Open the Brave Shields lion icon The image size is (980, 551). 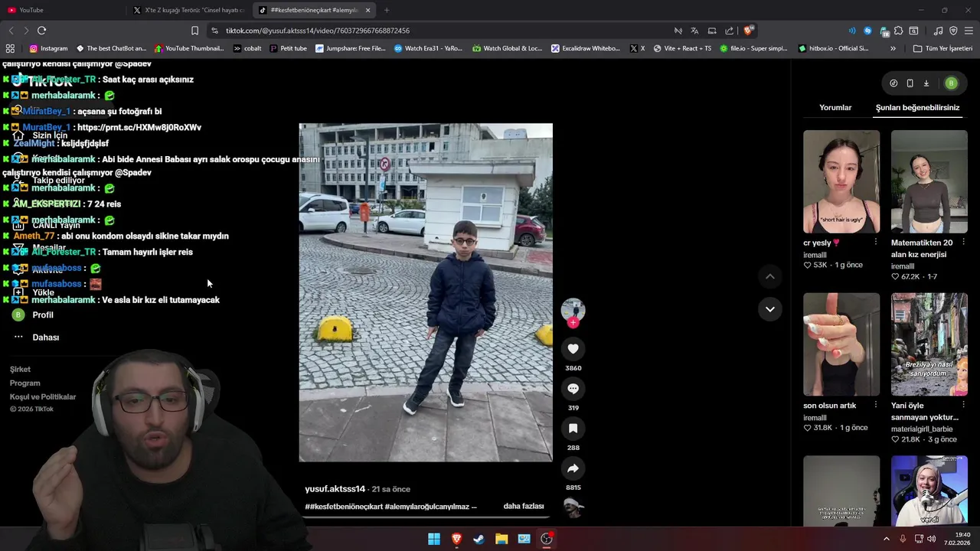tap(748, 31)
